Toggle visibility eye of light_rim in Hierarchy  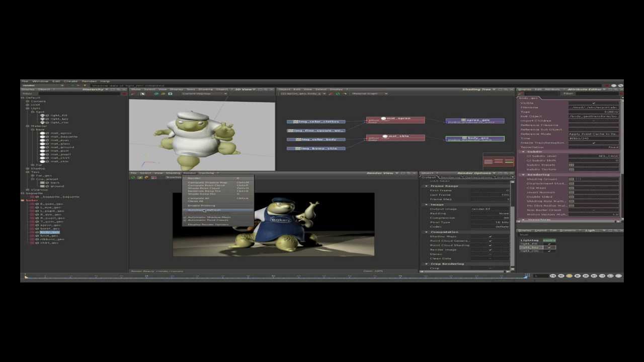click(47, 123)
